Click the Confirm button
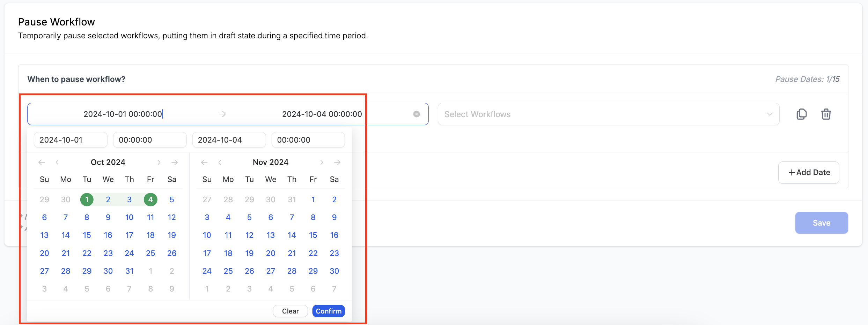868x325 pixels. click(329, 311)
